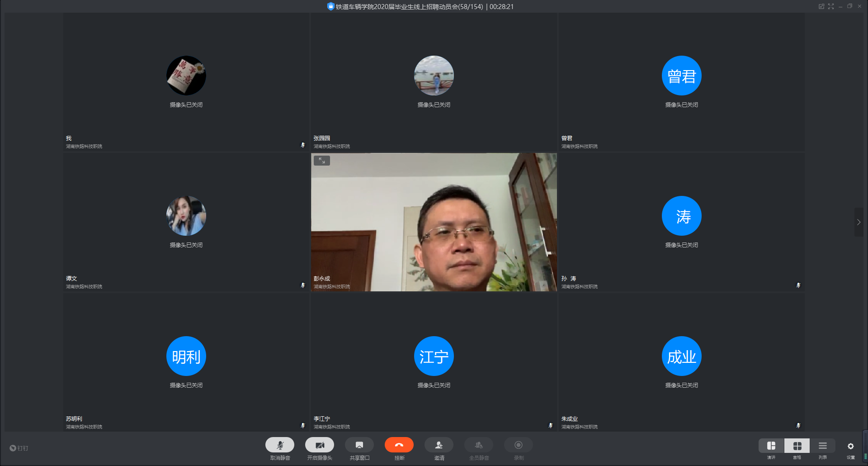
Task: Click muted mic icon in 苏明利 tile
Action: coord(303,426)
